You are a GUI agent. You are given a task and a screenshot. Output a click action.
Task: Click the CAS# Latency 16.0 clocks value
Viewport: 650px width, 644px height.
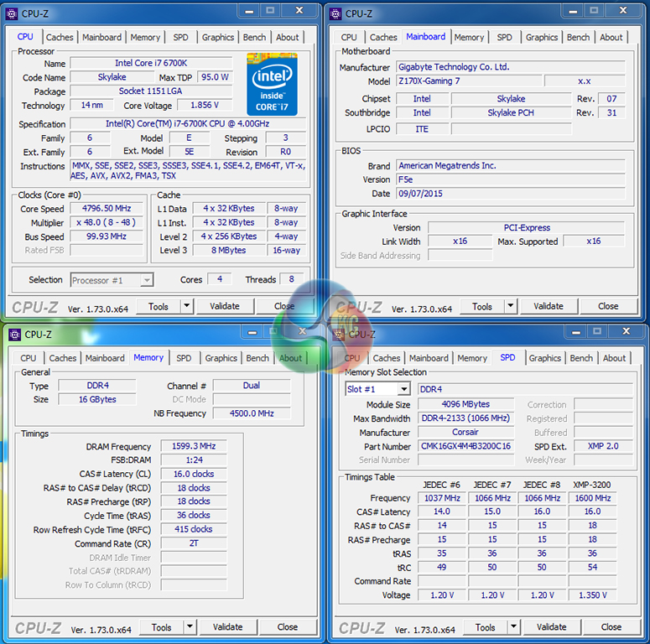(194, 474)
